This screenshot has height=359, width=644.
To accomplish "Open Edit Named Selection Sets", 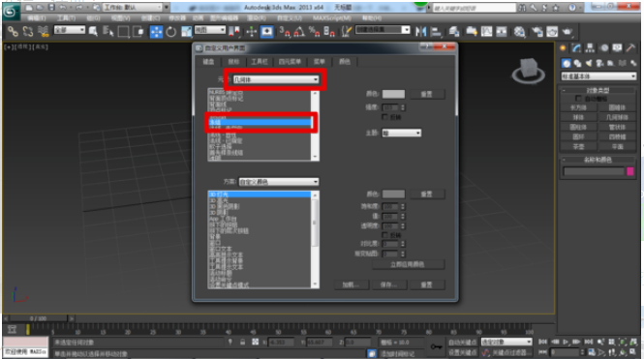I will (347, 31).
